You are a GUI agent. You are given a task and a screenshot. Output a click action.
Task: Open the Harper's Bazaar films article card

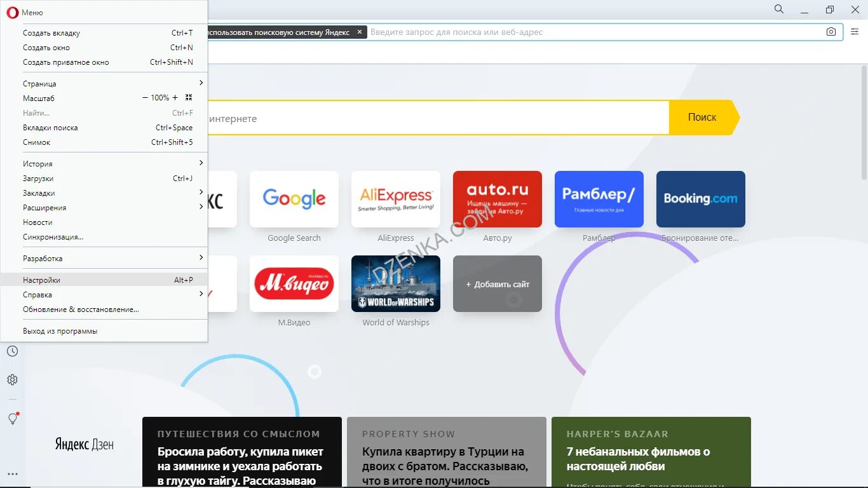[651, 452]
